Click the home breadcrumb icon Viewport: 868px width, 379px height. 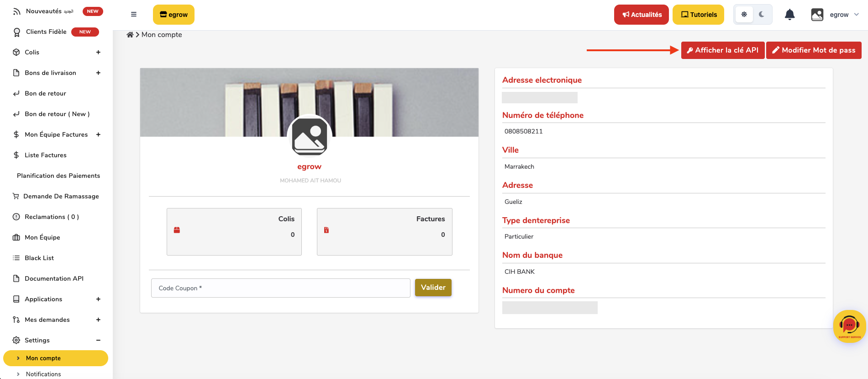click(130, 35)
